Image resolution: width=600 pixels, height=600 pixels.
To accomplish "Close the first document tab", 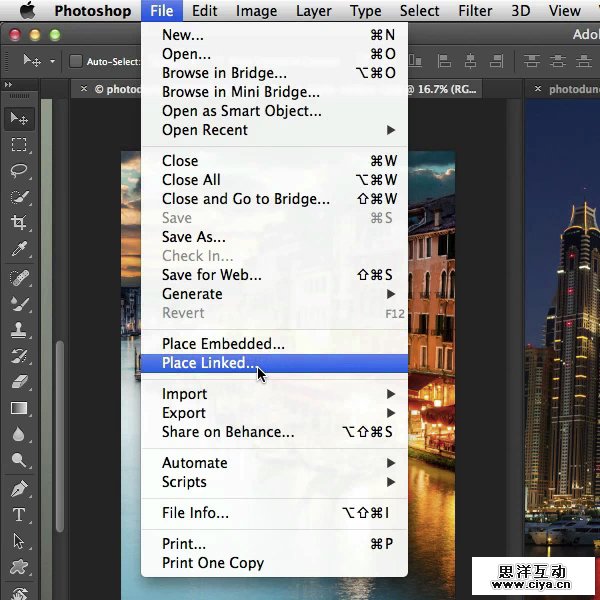I will 84,89.
